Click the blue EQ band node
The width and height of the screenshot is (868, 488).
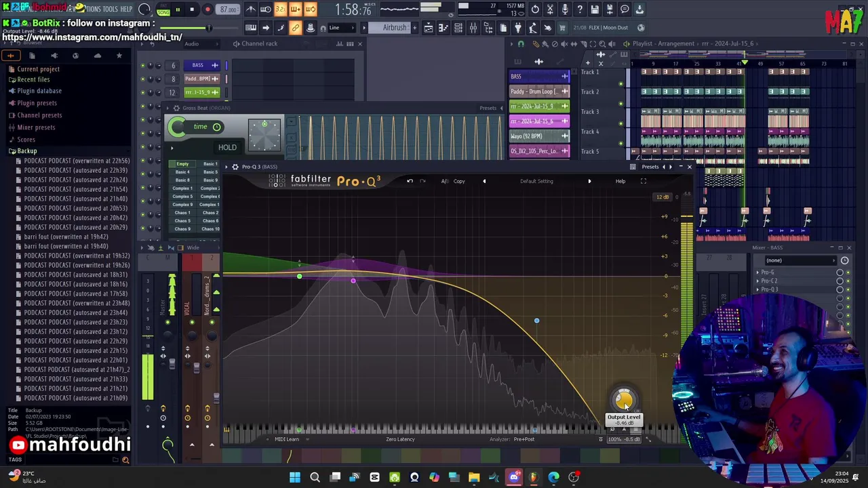coord(536,321)
